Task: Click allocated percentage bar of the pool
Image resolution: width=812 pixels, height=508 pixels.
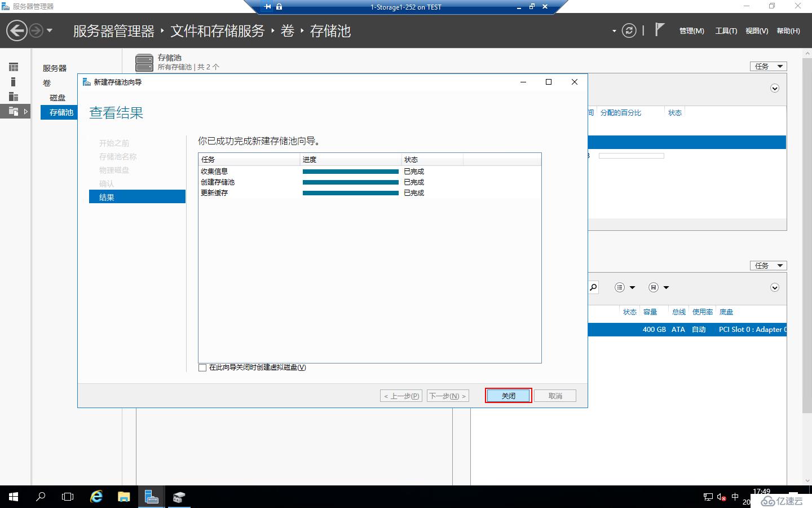Action: (631, 156)
